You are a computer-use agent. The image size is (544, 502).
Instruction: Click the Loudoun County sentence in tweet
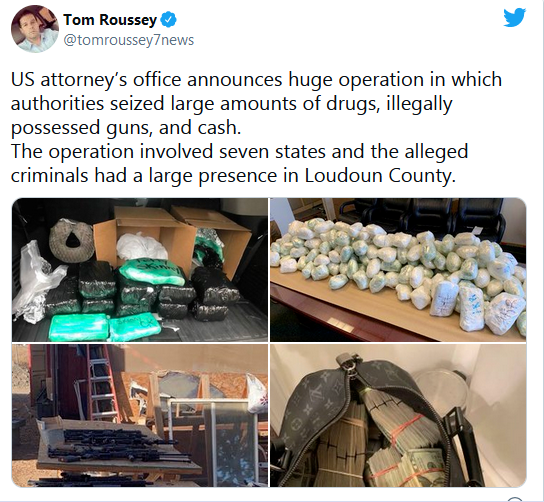(240, 163)
